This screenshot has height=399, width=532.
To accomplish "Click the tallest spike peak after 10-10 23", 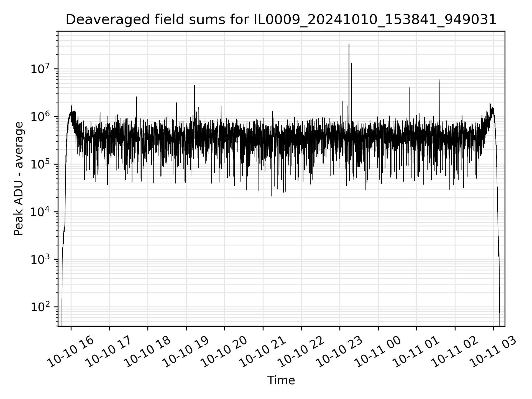I will click(x=349, y=45).
